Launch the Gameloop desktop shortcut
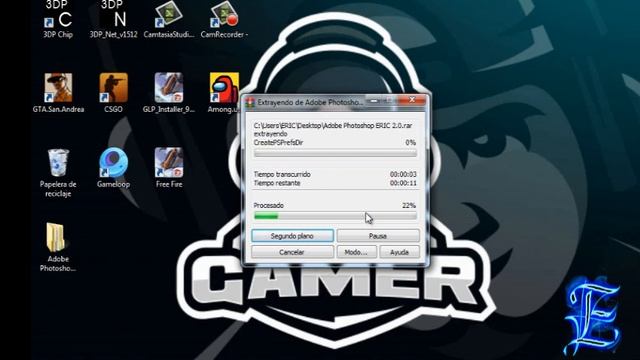Screen dimensions: 640x360 [x=113, y=168]
